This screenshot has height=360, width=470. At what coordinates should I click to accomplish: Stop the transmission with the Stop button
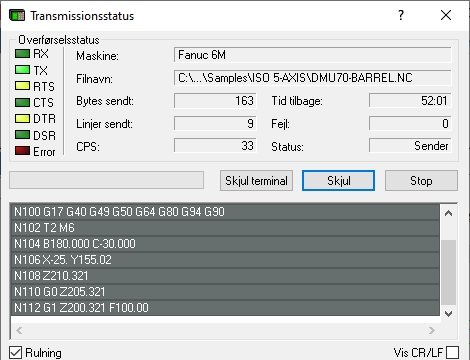[x=421, y=181]
